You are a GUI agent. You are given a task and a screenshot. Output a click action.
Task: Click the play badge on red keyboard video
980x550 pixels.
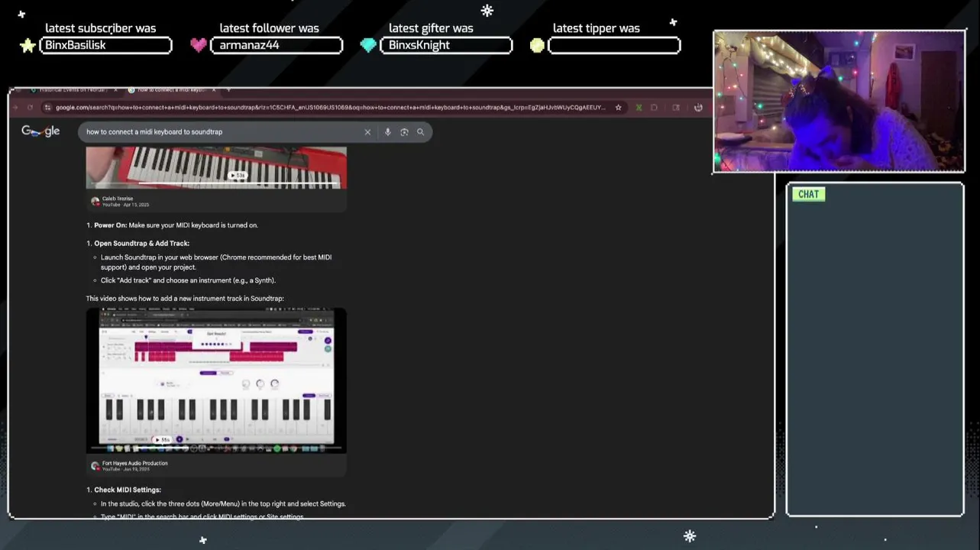[238, 176]
